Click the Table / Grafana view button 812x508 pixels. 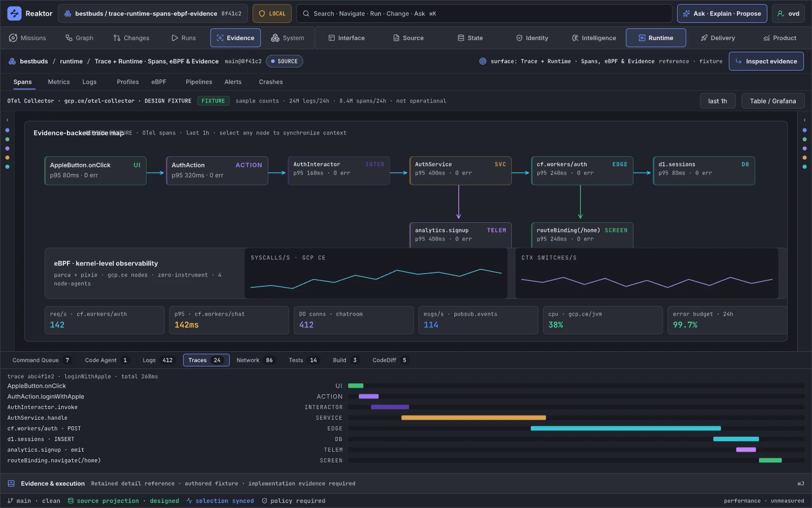773,101
